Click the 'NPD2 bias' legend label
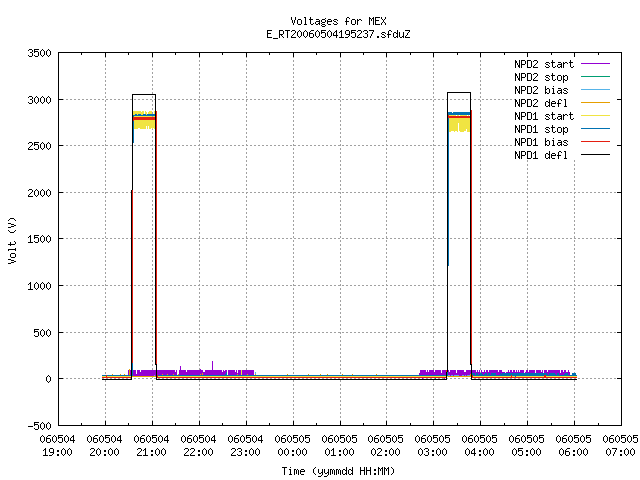This screenshot has height=480, width=640. [x=541, y=90]
